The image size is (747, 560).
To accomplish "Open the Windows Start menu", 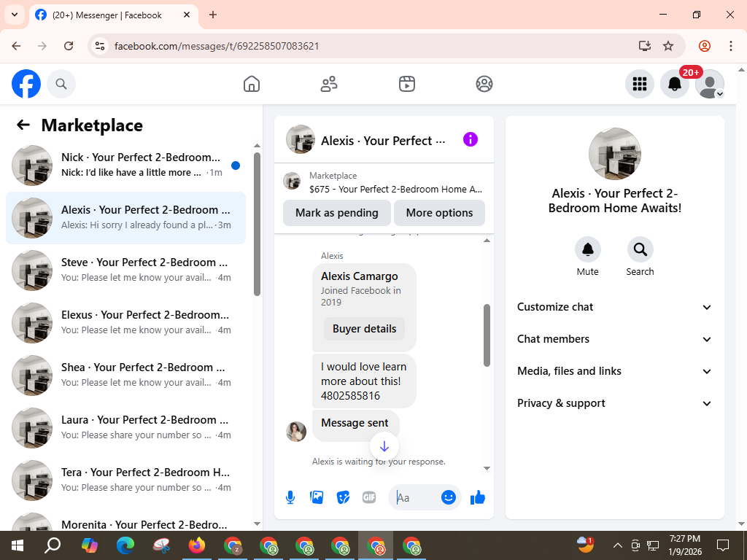I will tap(18, 545).
